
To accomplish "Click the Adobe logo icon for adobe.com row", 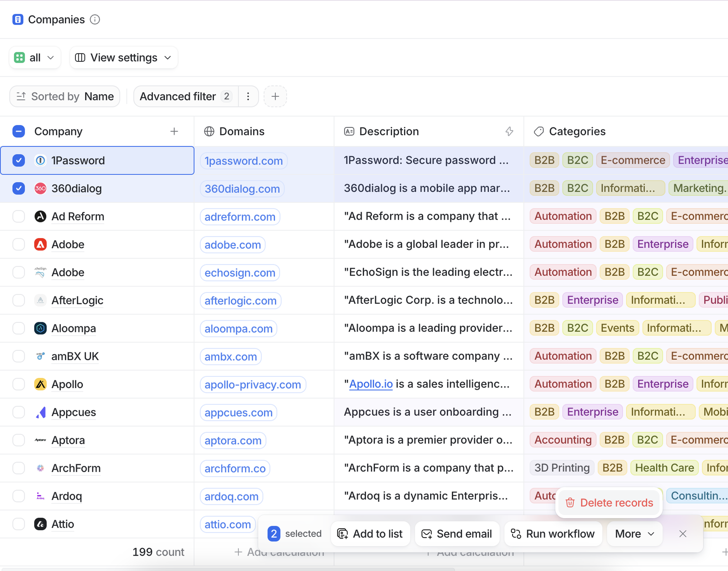I will 41,244.
